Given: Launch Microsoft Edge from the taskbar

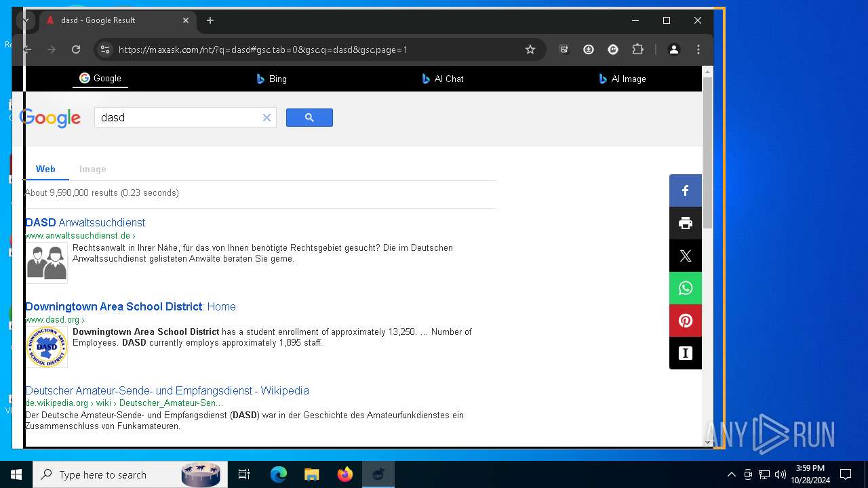Looking at the screenshot, I should click(279, 474).
